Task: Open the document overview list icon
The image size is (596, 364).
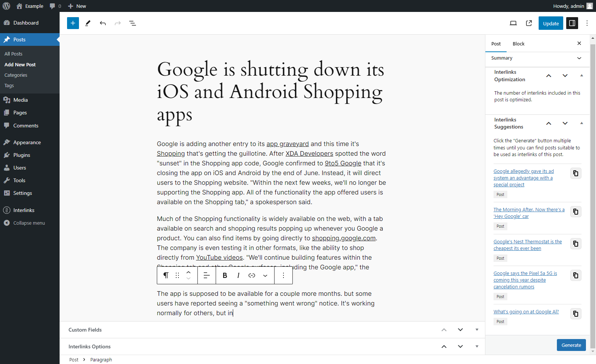Action: pyautogui.click(x=133, y=23)
